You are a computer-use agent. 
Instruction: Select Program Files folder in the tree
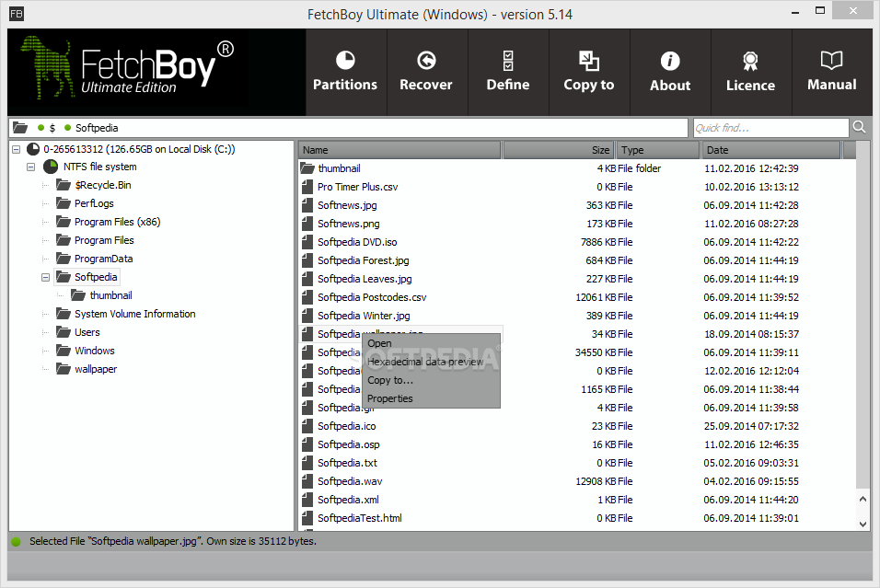(104, 240)
